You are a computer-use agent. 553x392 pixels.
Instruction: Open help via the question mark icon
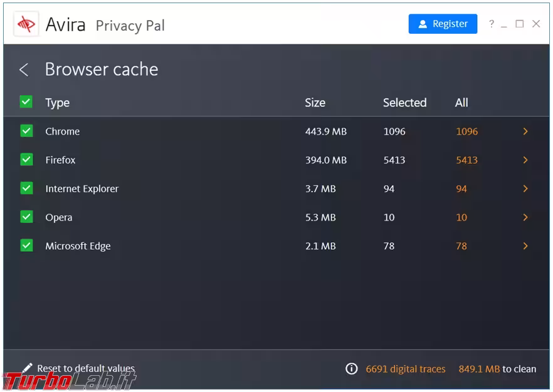tap(492, 24)
